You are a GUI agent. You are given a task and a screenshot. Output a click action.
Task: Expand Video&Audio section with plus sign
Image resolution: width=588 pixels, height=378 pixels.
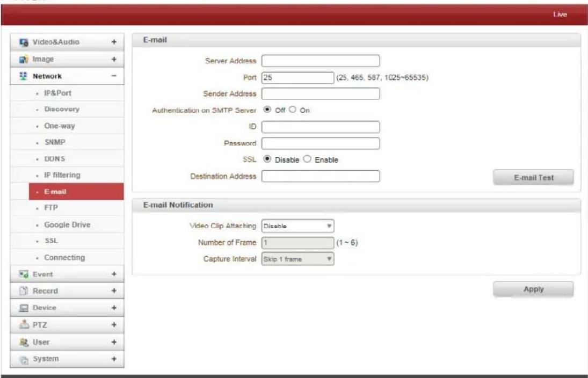114,42
